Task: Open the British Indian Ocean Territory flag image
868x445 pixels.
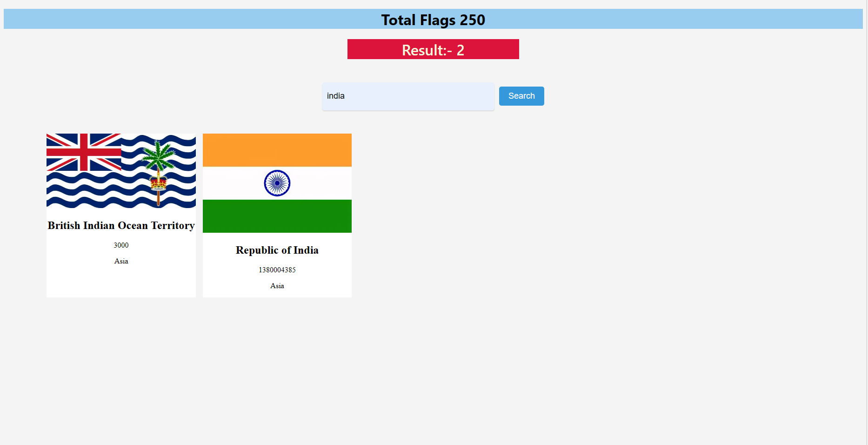Action: (x=121, y=171)
